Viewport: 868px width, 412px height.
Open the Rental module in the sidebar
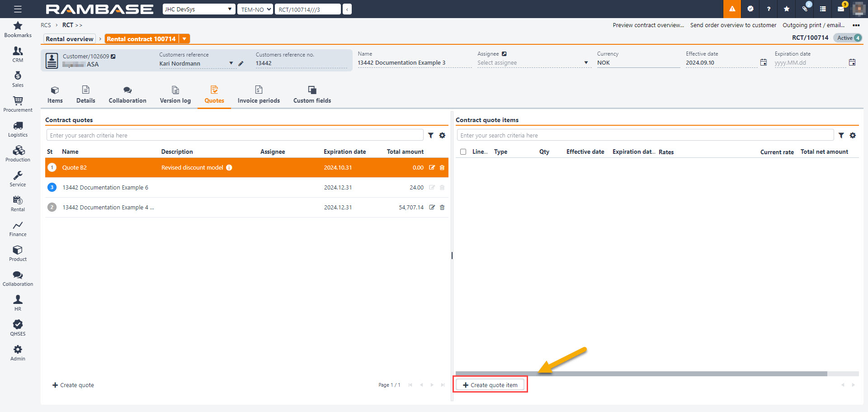point(18,204)
